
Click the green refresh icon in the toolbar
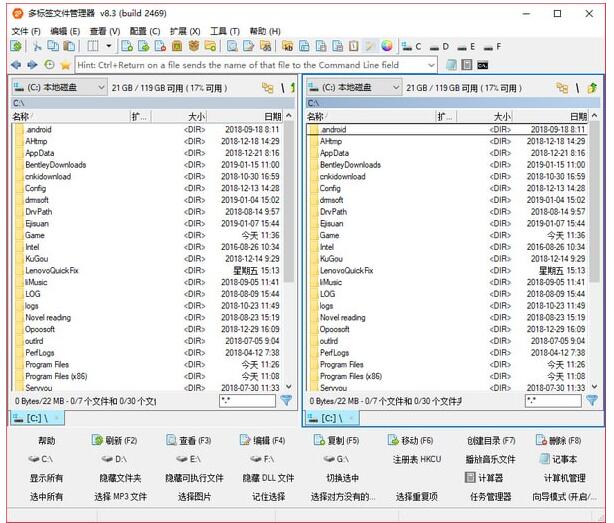[x=16, y=46]
